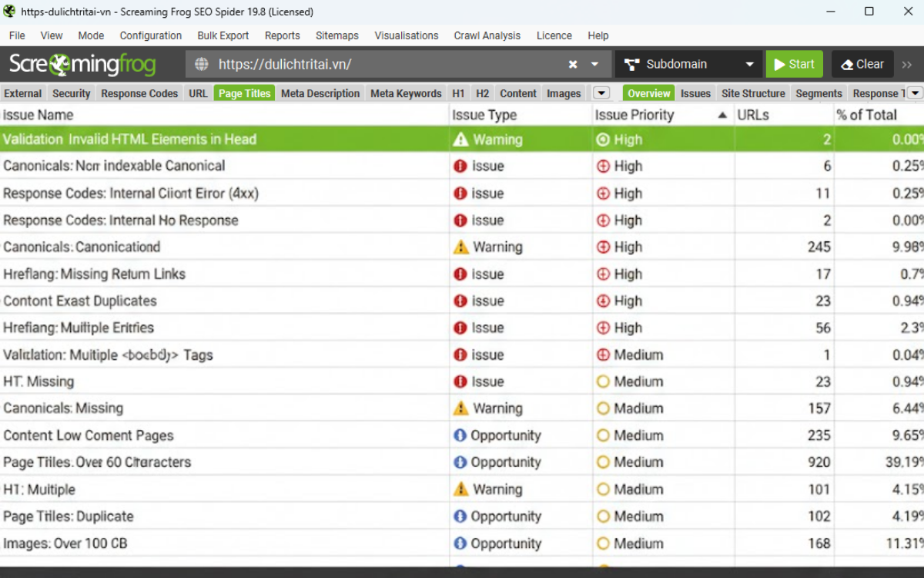Click the opportunity icon for Page Titles Duplicate
This screenshot has height=578, width=924.
[460, 516]
